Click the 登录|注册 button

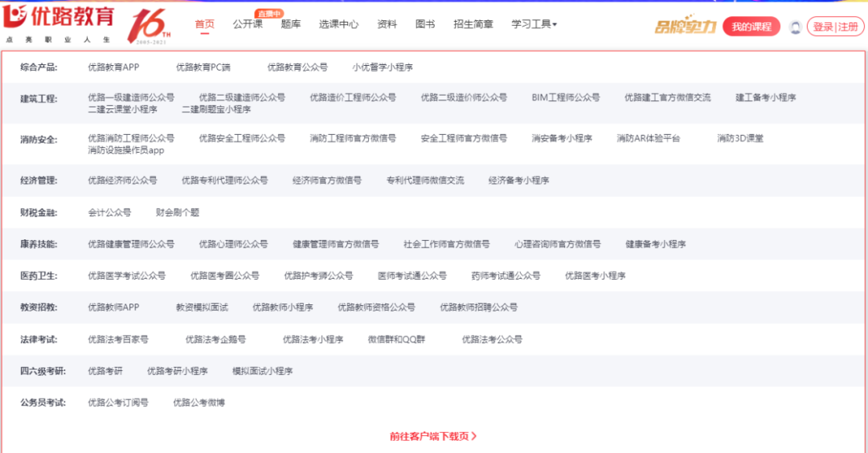pyautogui.click(x=835, y=27)
